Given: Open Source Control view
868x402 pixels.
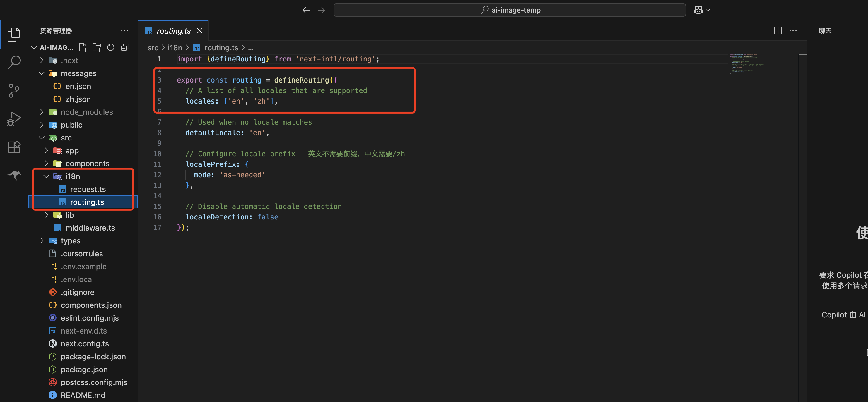Looking at the screenshot, I should click(x=14, y=91).
